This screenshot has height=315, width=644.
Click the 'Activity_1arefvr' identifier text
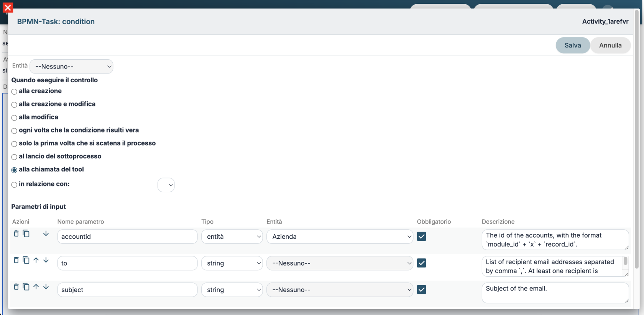(x=605, y=21)
